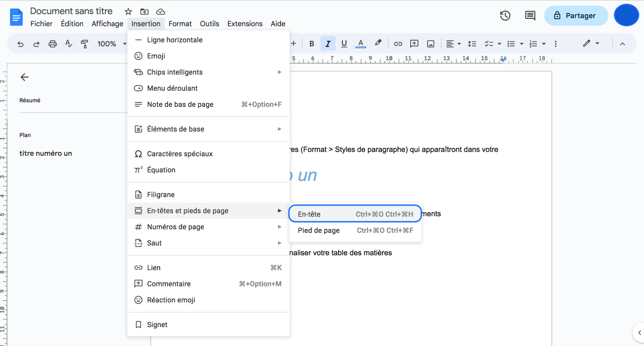Insert a link
The width and height of the screenshot is (644, 346).
[x=398, y=43]
